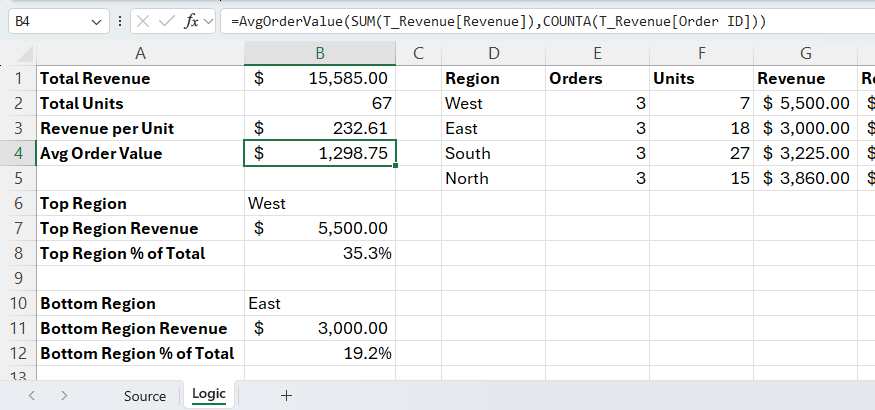Screen dimensions: 875x410
Task: Click the Bottom Region Revenue label
Action: click(140, 328)
